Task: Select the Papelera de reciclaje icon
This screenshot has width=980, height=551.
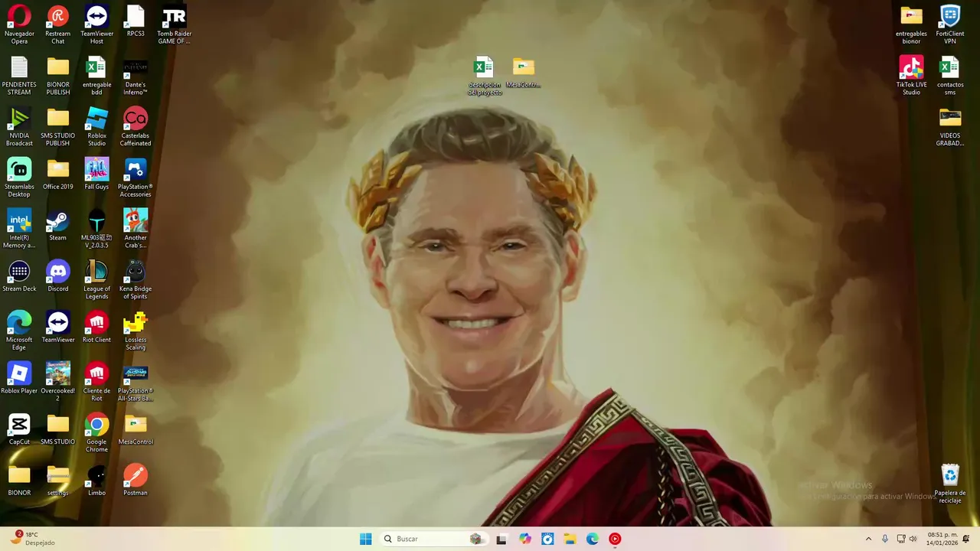Action: (950, 484)
